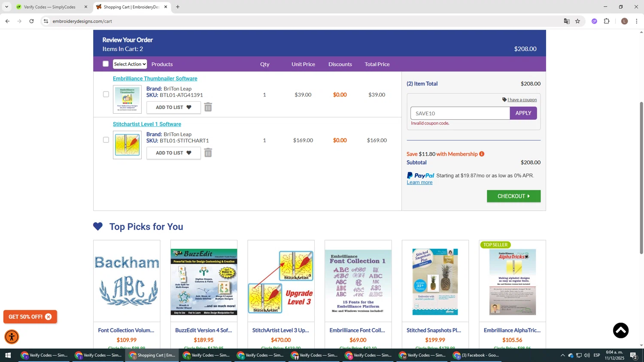
Task: Open BuzzEdit Version 4 product image
Action: [x=204, y=281]
